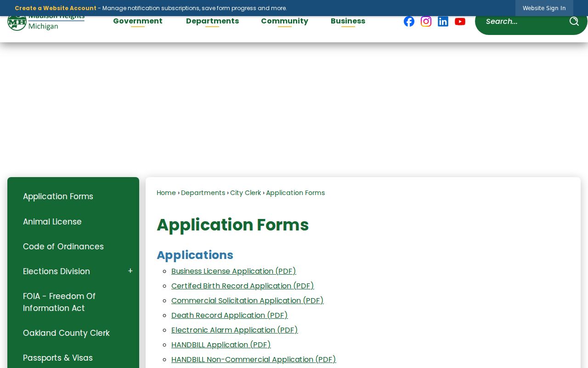Screen dimensions: 588x368
Task: Select Animal License in the sidebar
Action: click(x=52, y=222)
